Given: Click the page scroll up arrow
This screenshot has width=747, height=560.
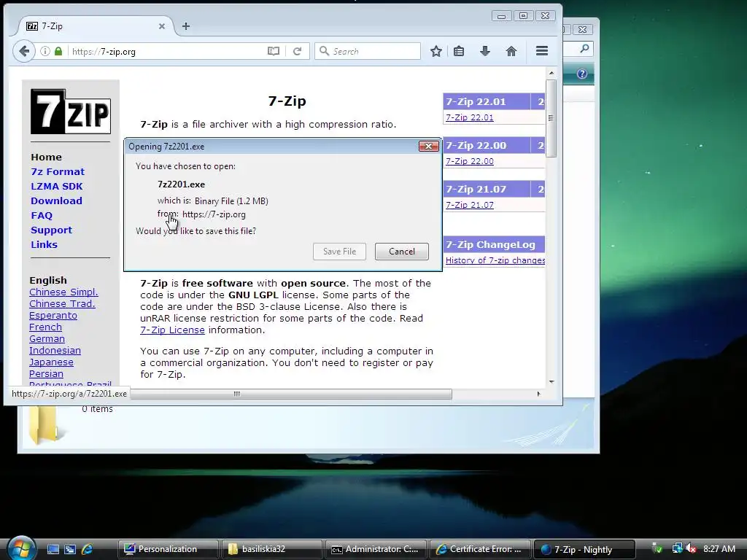Looking at the screenshot, I should point(551,73).
